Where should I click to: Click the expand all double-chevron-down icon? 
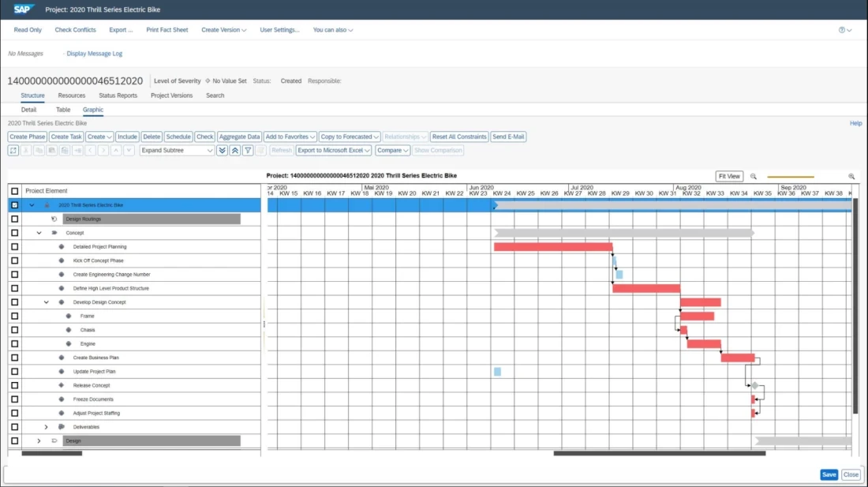pyautogui.click(x=223, y=150)
